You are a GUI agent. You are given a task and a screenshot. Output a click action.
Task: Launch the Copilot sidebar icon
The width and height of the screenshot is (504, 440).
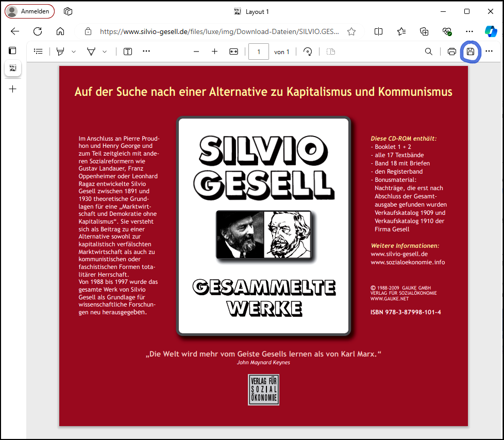click(x=491, y=31)
